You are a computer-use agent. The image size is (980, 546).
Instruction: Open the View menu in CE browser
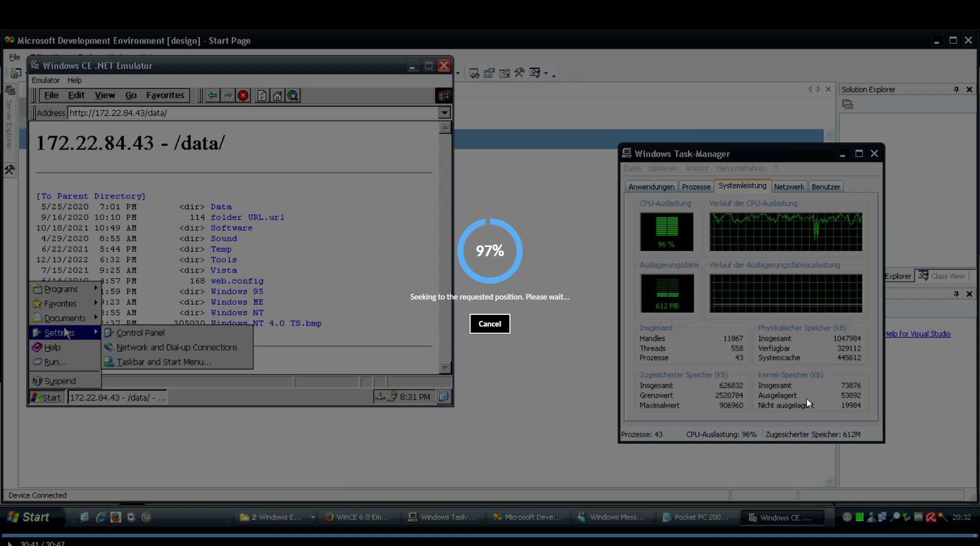[x=105, y=95]
